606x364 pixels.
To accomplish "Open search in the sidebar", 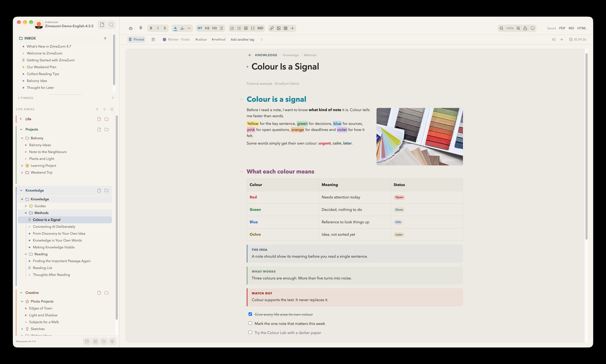I will click(111, 25).
